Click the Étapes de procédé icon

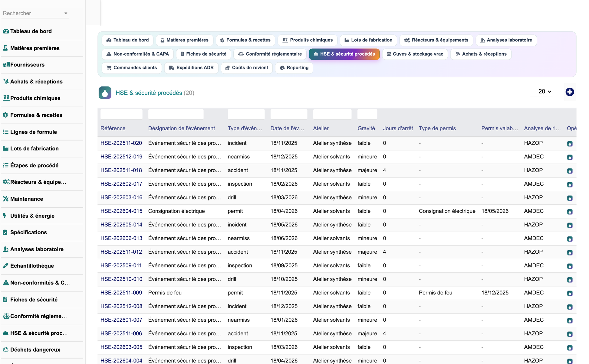click(6, 165)
